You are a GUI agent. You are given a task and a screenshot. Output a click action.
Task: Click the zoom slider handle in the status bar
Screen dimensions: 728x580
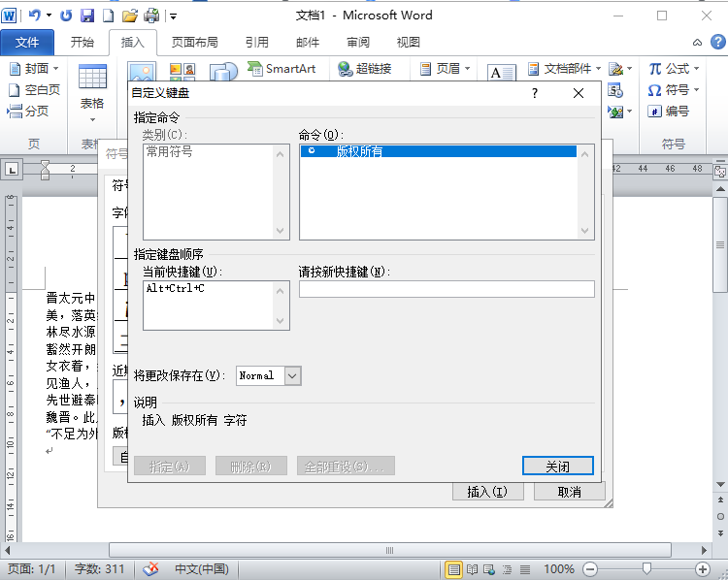tap(646, 568)
